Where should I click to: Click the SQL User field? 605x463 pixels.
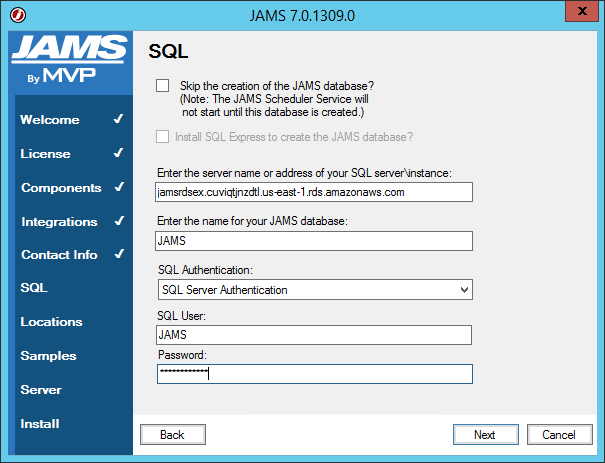tap(314, 335)
